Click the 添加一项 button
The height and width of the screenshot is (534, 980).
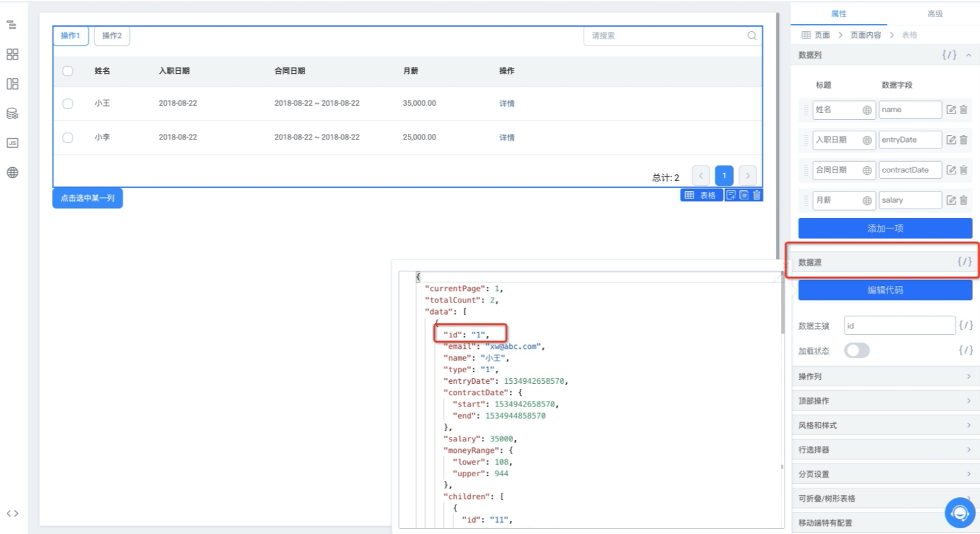coord(885,228)
